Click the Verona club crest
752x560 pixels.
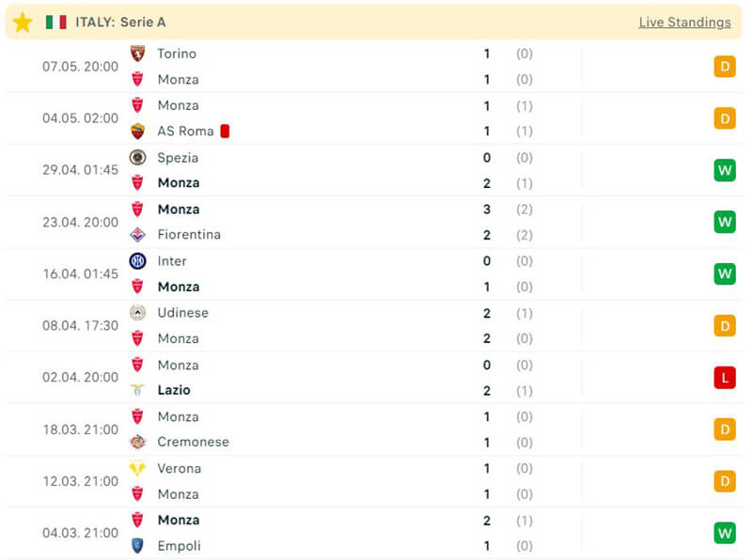(137, 468)
